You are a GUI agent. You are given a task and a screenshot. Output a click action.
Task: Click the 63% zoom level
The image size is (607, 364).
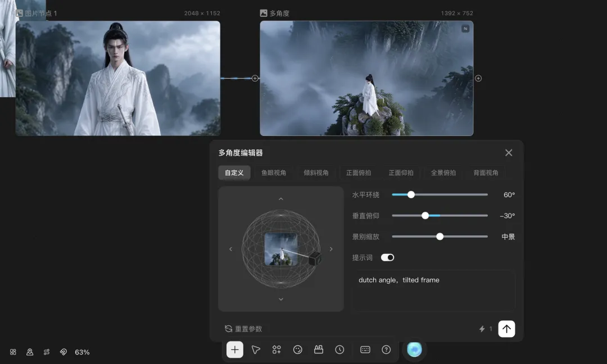click(82, 352)
